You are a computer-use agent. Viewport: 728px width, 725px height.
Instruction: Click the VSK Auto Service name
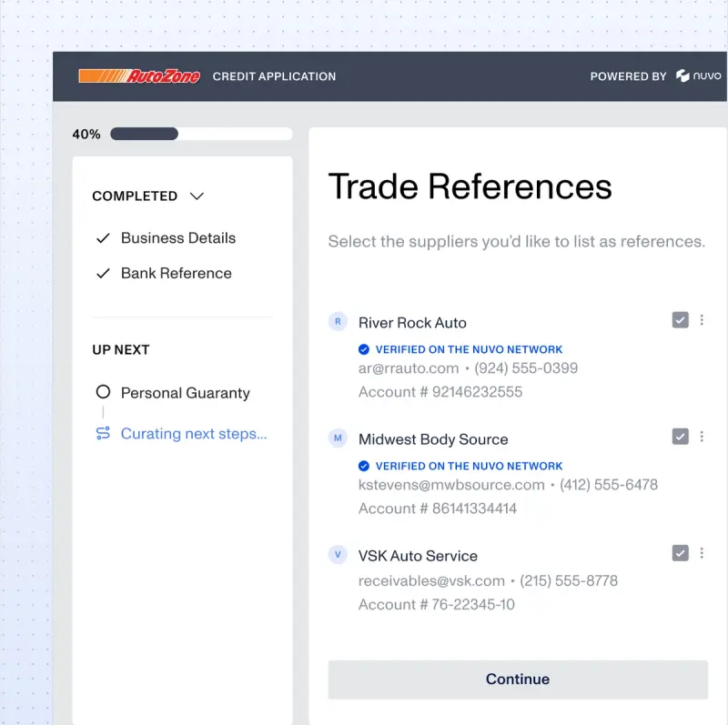(418, 556)
